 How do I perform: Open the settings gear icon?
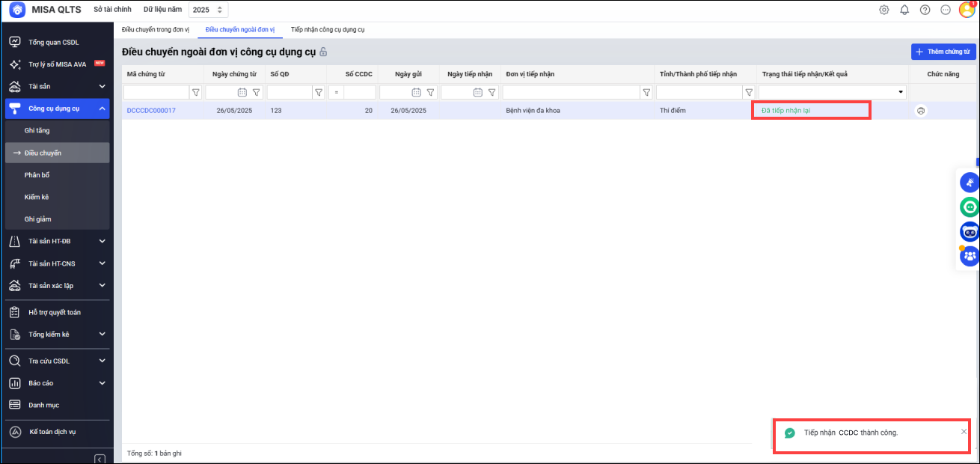coord(883,10)
